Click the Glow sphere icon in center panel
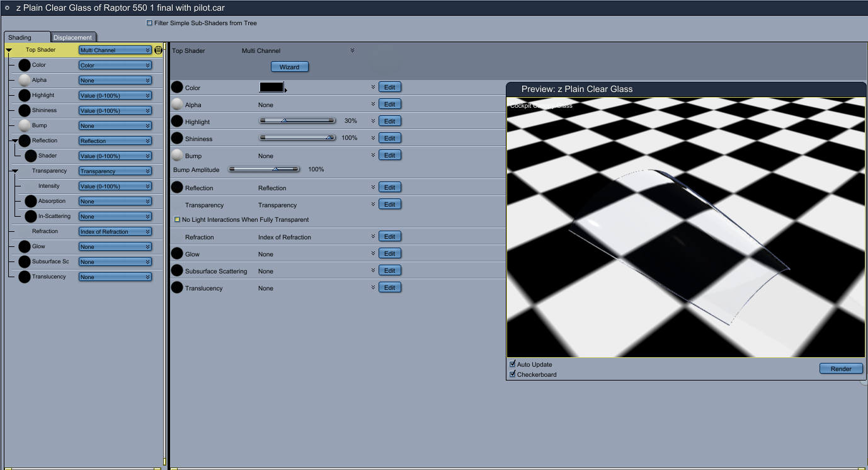 point(177,254)
